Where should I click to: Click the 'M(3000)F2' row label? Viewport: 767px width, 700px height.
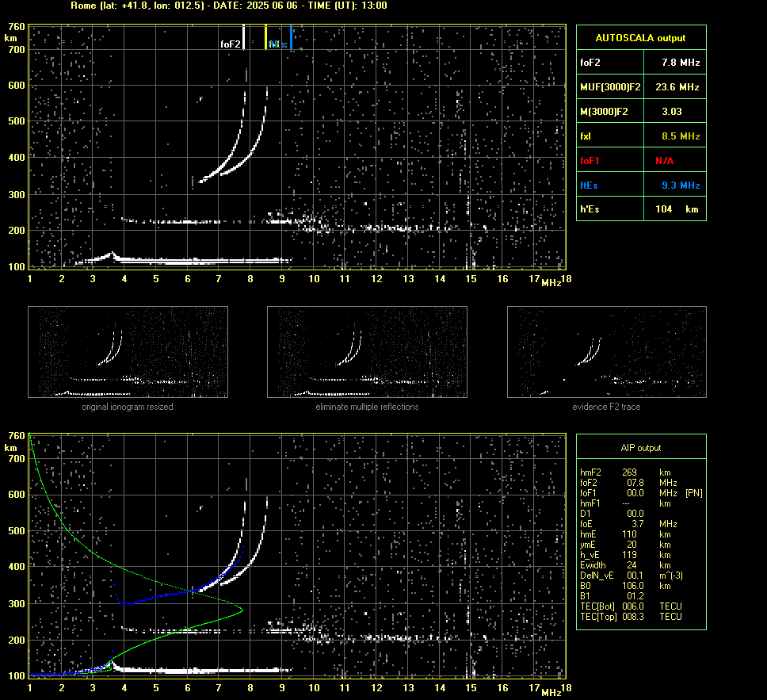[604, 112]
